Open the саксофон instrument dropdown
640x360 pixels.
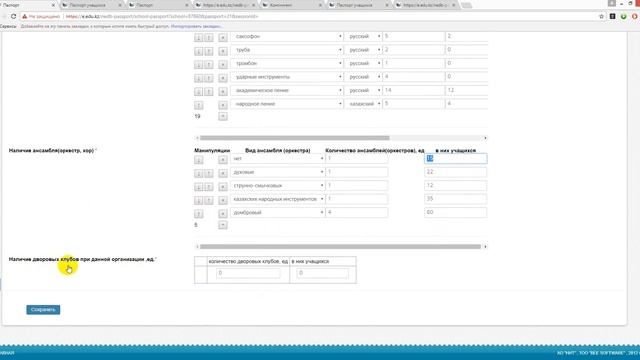coord(287,36)
